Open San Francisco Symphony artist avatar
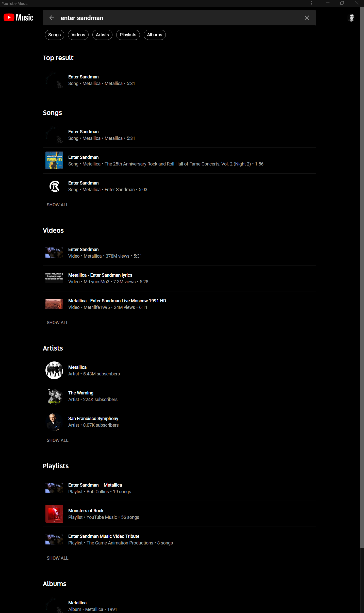 click(x=54, y=422)
